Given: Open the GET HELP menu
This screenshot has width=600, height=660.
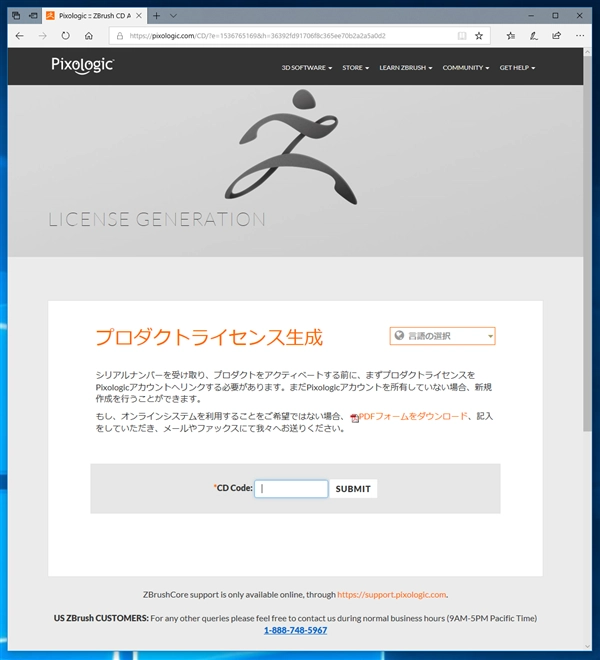Looking at the screenshot, I should pos(517,68).
